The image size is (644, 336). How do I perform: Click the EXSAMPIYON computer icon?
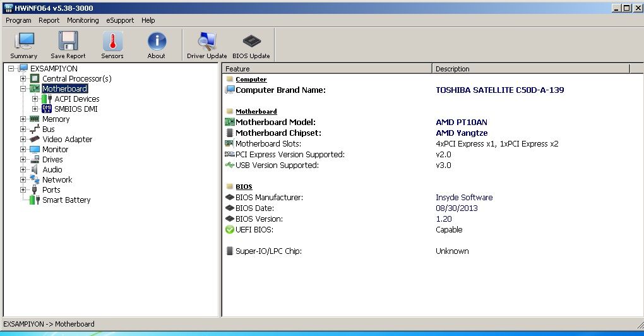pyautogui.click(x=23, y=68)
